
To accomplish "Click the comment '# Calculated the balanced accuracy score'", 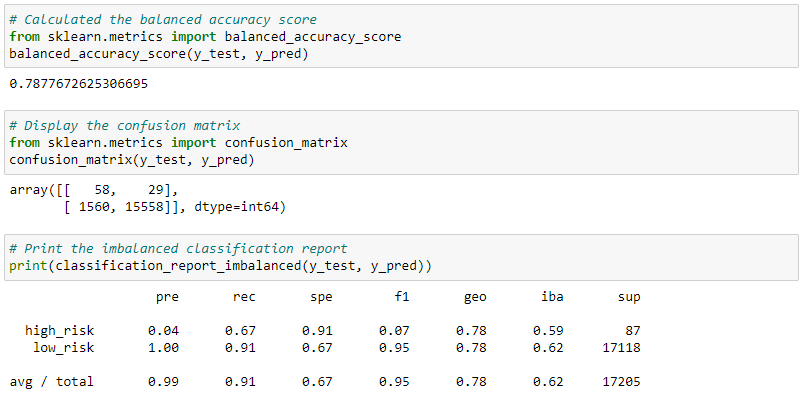I will pyautogui.click(x=163, y=20).
